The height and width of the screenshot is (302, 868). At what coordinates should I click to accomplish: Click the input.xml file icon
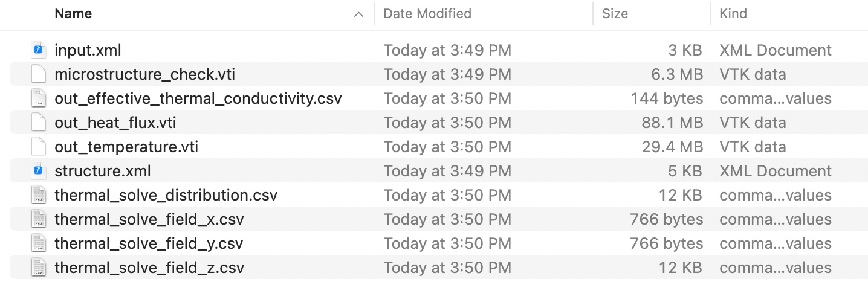tap(39, 50)
